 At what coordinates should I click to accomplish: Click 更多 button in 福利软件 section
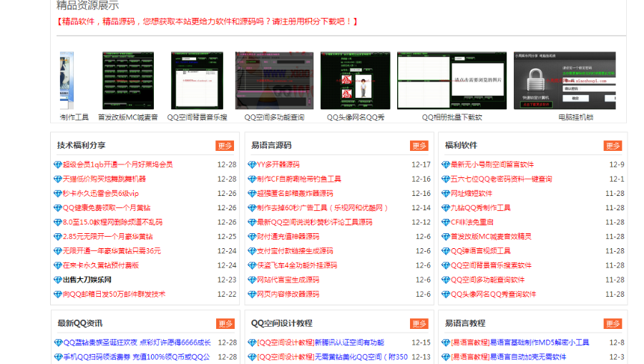tap(613, 146)
